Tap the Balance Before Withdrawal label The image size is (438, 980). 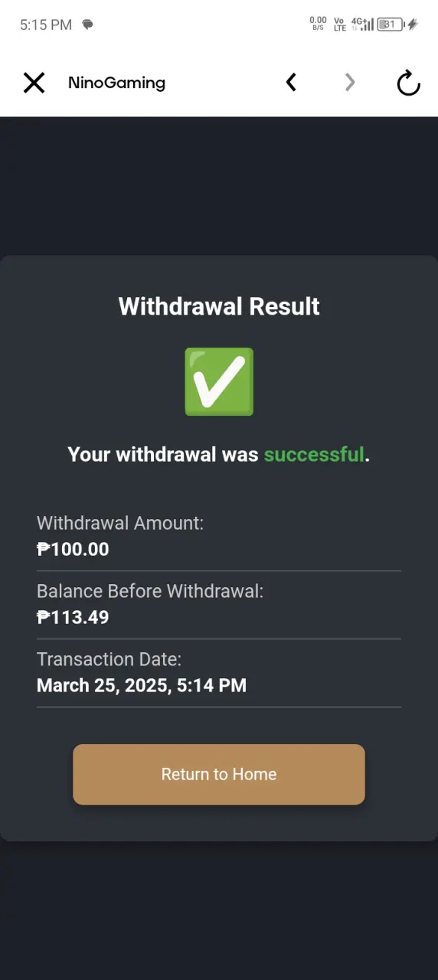point(150,591)
